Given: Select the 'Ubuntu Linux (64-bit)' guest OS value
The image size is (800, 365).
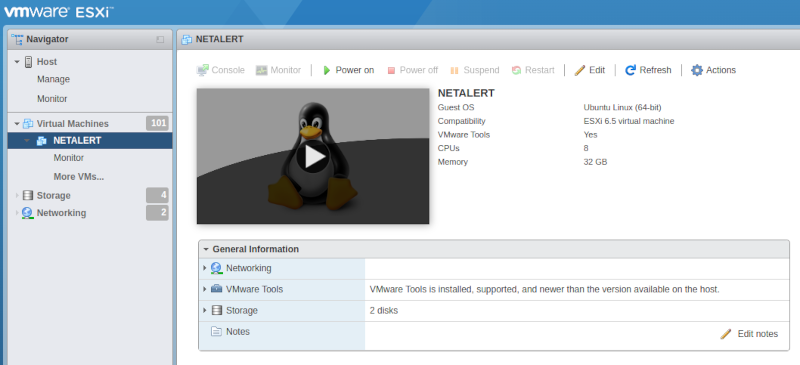Looking at the screenshot, I should click(622, 107).
